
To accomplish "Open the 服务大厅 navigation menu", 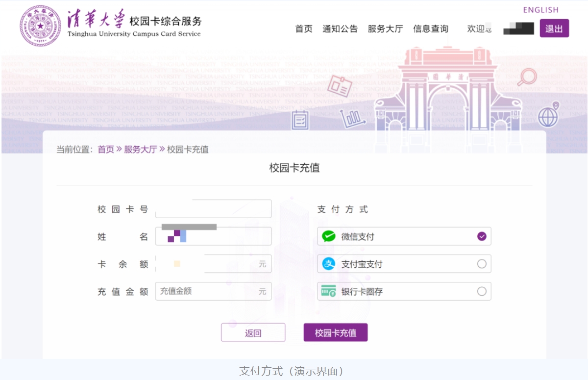I will click(385, 29).
